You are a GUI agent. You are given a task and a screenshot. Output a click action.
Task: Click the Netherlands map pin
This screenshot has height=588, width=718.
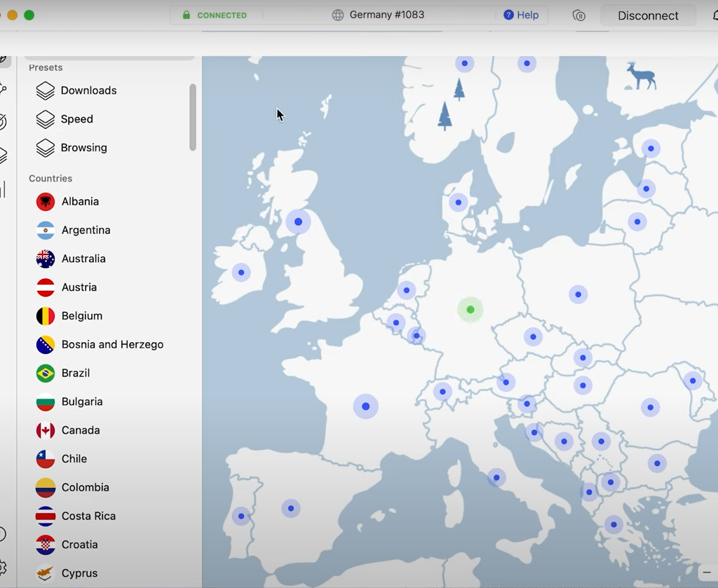point(406,290)
